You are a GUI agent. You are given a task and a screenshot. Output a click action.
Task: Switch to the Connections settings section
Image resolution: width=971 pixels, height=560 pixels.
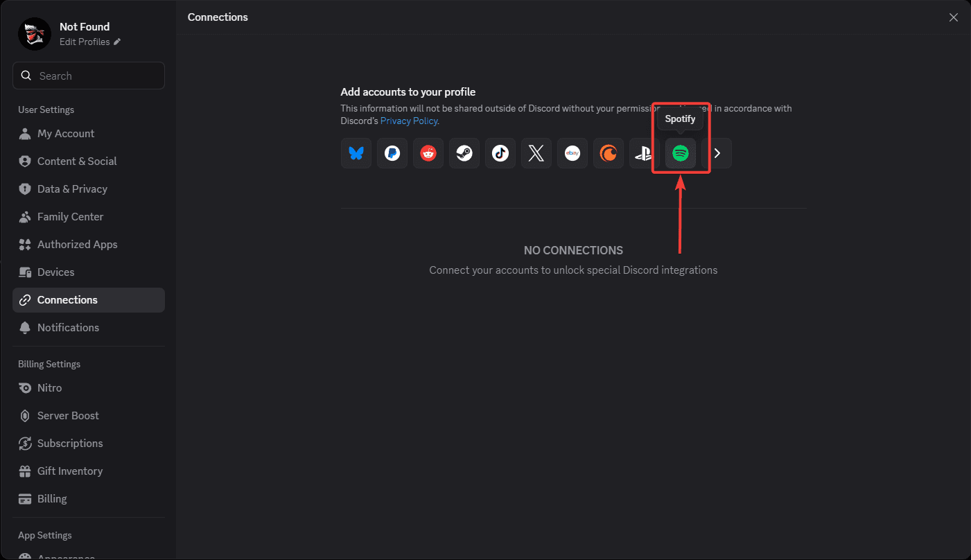pyautogui.click(x=67, y=299)
